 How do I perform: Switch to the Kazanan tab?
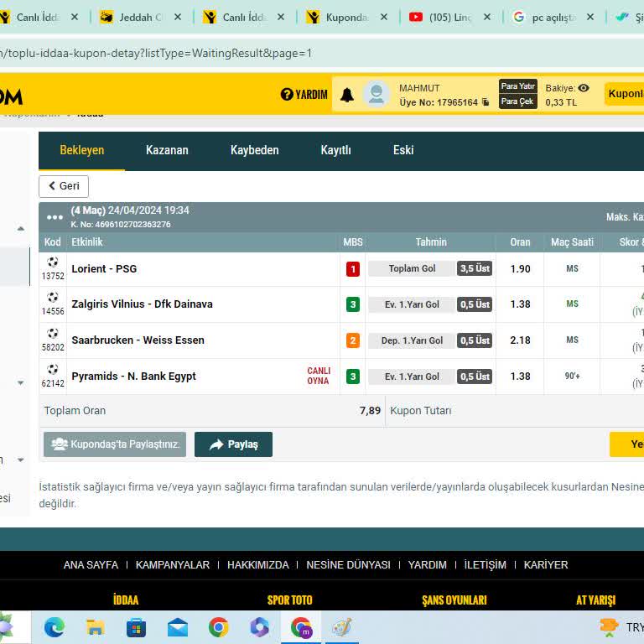pos(167,150)
